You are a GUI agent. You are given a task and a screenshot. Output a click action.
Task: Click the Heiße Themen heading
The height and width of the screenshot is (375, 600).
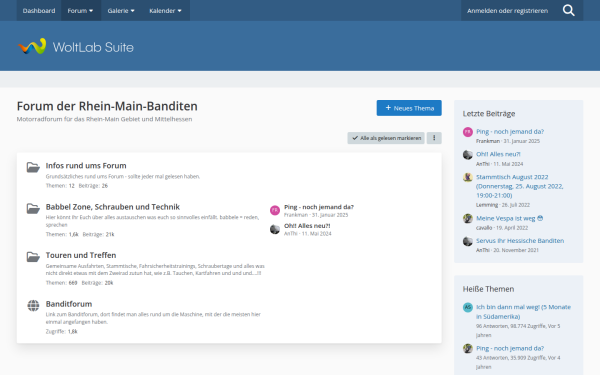coord(488,289)
